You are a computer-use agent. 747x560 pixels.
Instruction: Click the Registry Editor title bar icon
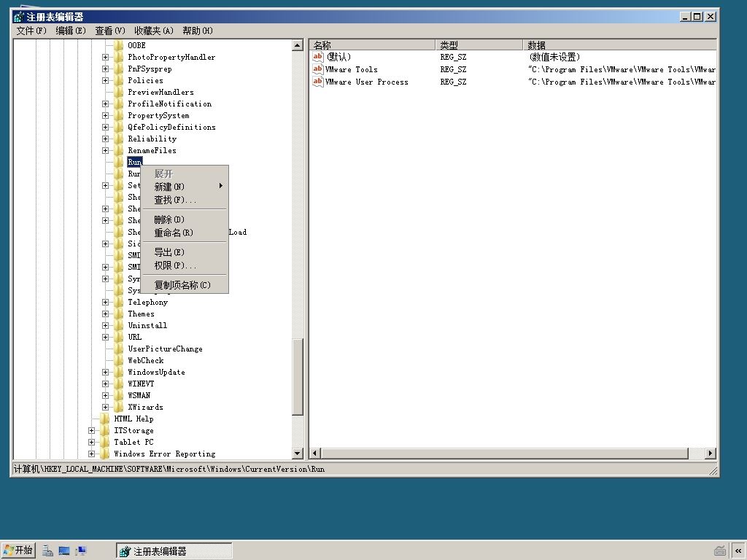[18, 17]
